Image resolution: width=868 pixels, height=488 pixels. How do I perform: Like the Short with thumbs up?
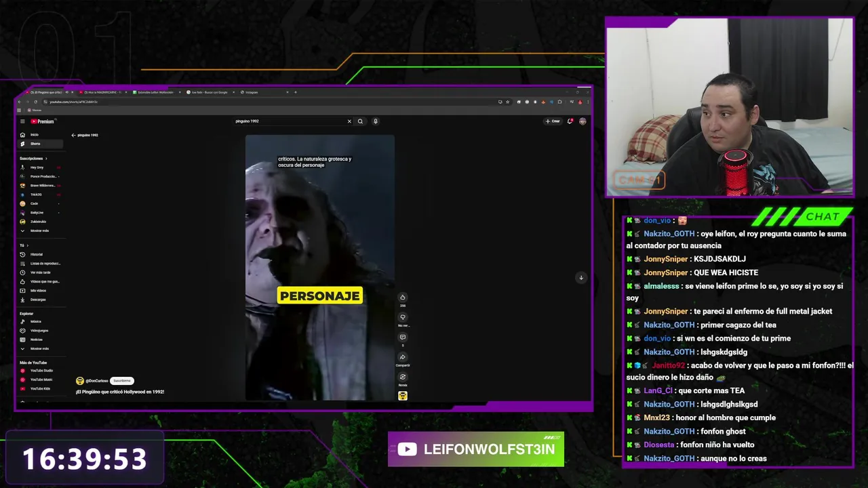point(403,298)
